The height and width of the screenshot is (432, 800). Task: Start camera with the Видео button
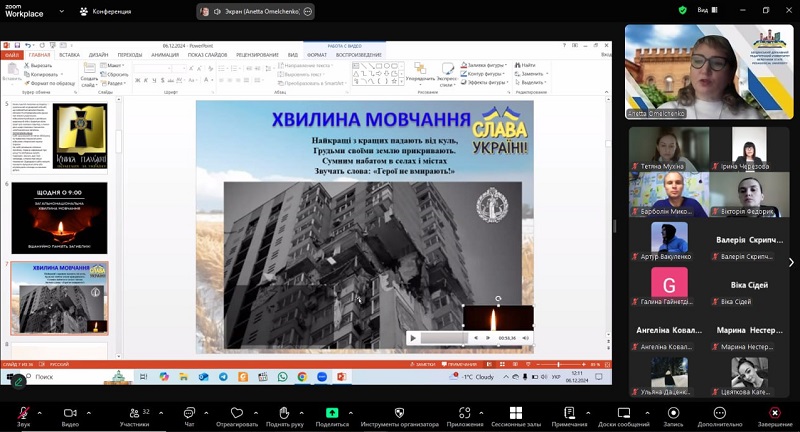pos(70,416)
